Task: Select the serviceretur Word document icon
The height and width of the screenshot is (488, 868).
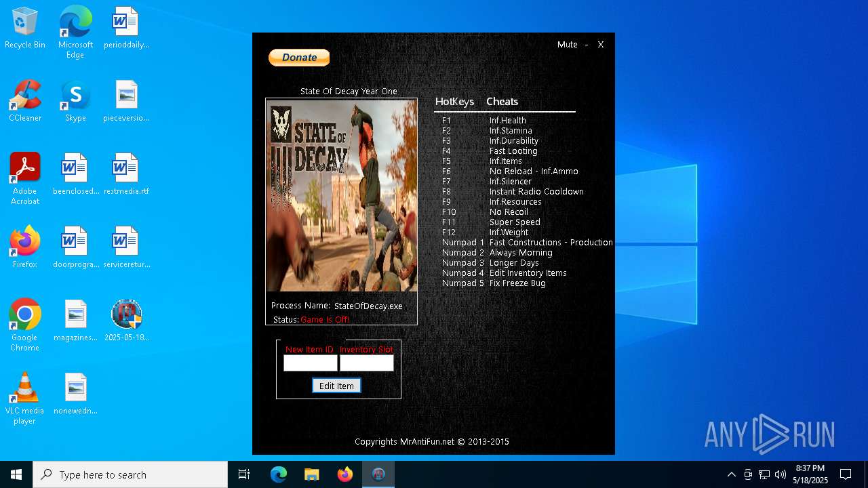Action: click(126, 248)
